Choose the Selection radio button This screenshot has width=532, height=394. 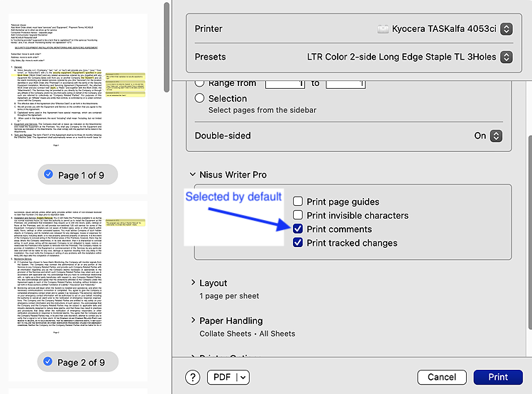[x=199, y=98]
